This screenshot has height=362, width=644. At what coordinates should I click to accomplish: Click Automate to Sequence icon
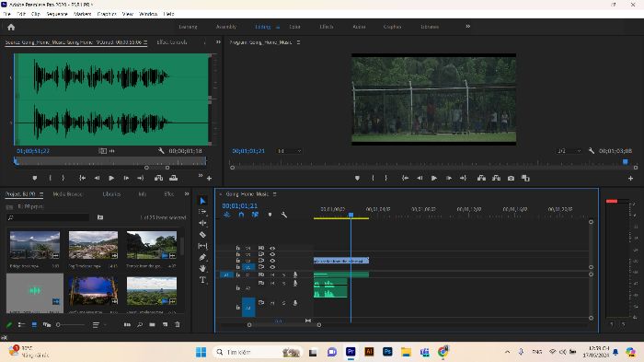click(x=127, y=324)
